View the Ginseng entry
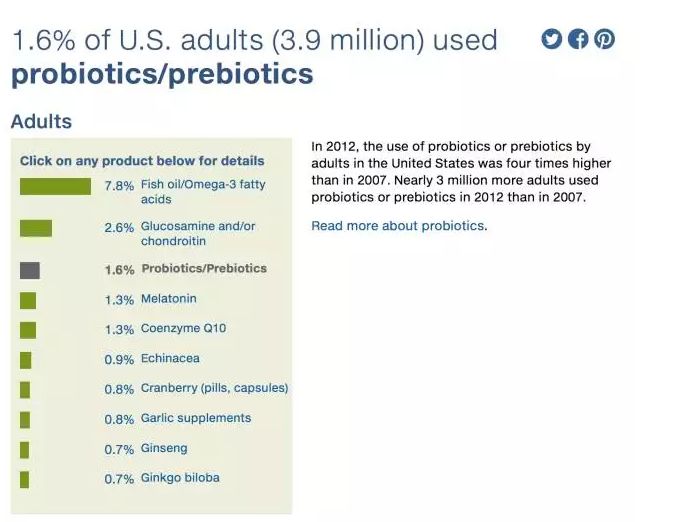The image size is (683, 522). pyautogui.click(x=164, y=448)
